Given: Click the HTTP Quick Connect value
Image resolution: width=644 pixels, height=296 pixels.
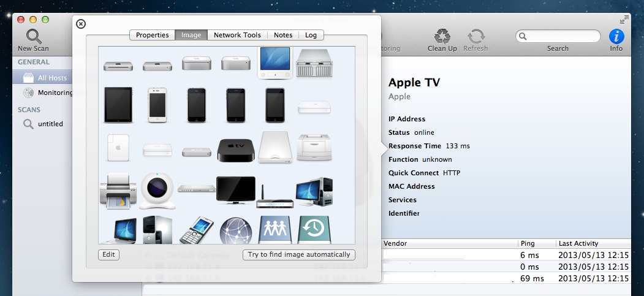Looking at the screenshot, I should click(452, 173).
